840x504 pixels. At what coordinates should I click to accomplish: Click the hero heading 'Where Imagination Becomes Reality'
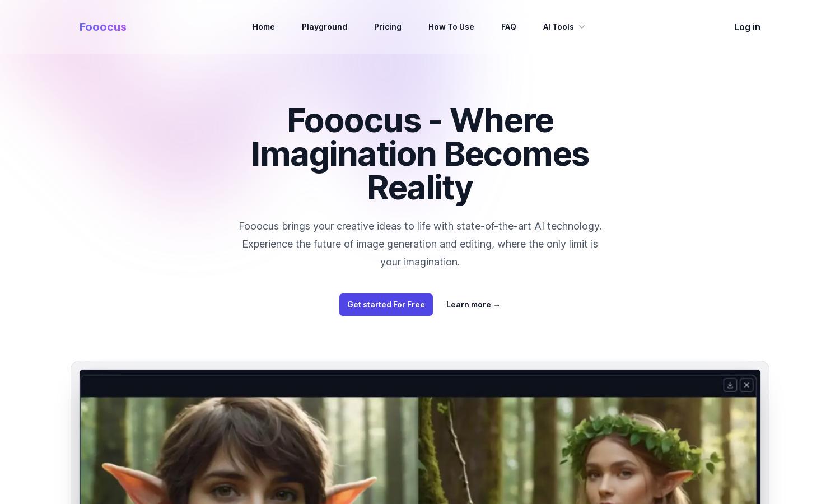(420, 154)
